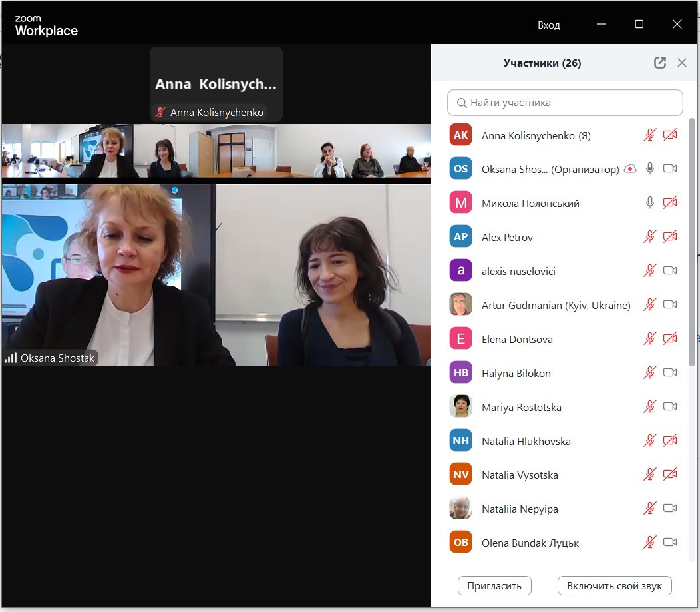Select the OS avatar of Oksana Shostak

pyautogui.click(x=460, y=169)
